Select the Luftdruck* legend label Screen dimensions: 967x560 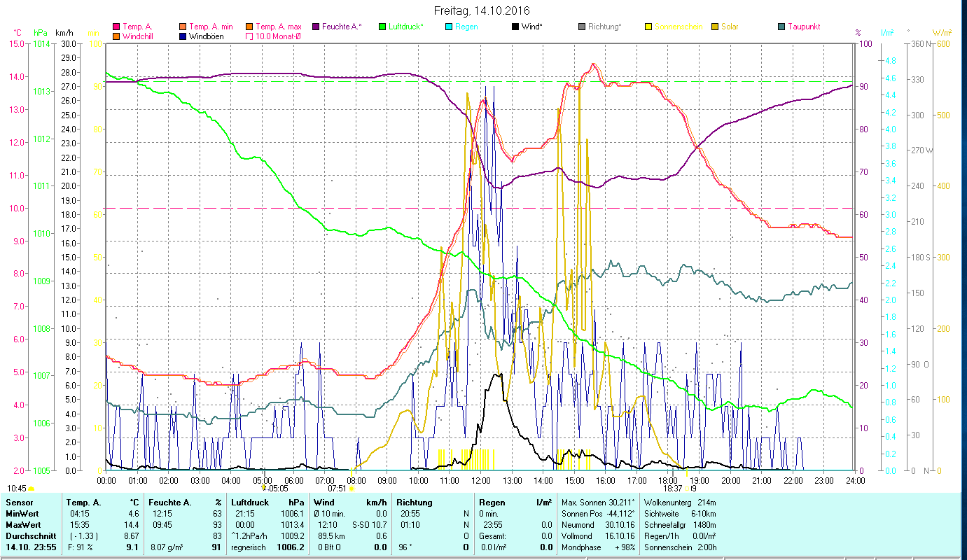407,27
